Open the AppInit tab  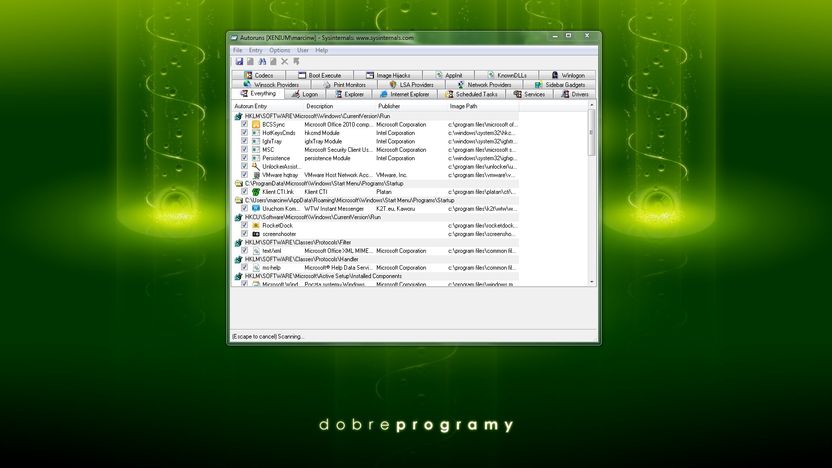448,75
